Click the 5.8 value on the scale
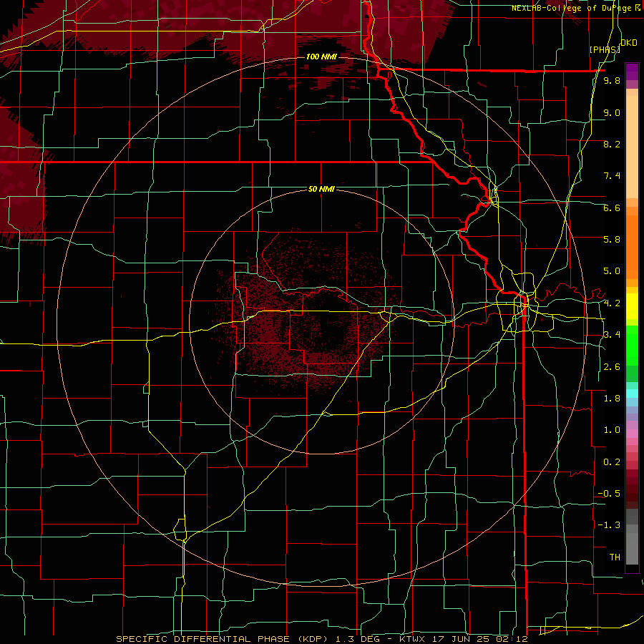 (x=612, y=240)
